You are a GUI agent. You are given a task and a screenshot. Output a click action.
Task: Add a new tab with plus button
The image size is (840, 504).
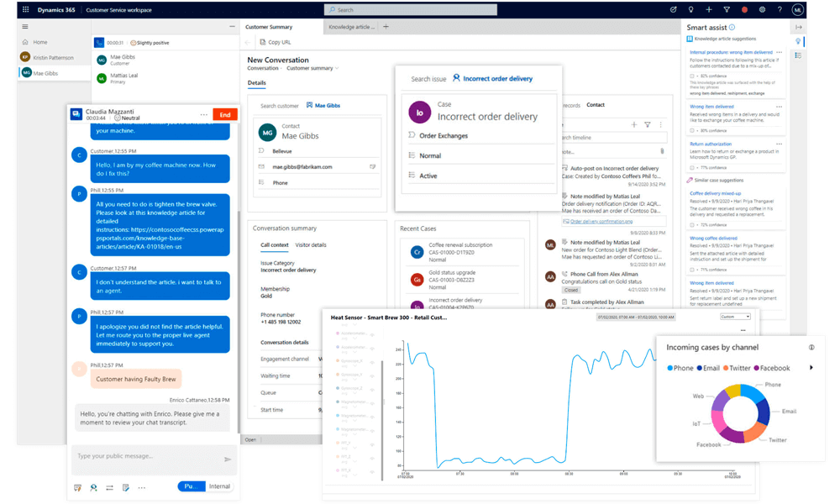pyautogui.click(x=386, y=26)
